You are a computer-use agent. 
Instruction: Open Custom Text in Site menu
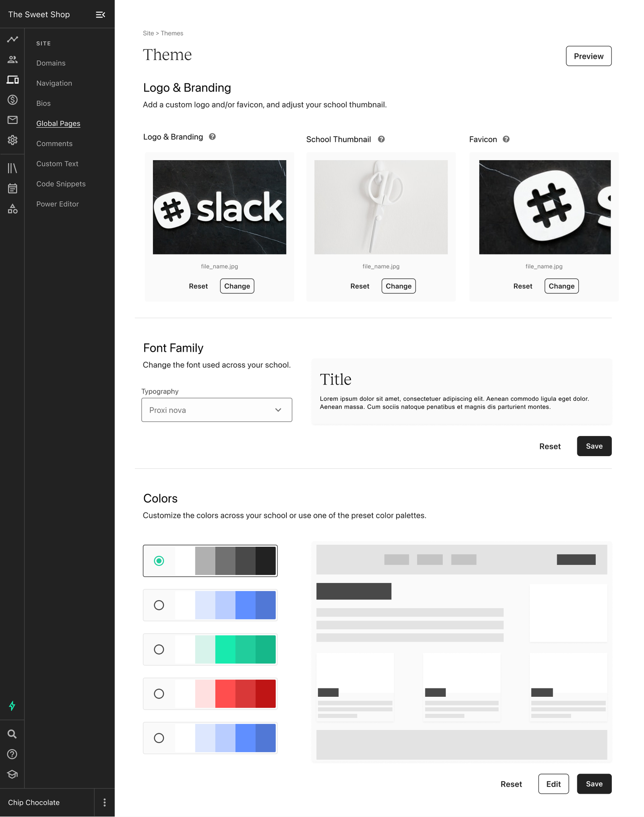(58, 164)
